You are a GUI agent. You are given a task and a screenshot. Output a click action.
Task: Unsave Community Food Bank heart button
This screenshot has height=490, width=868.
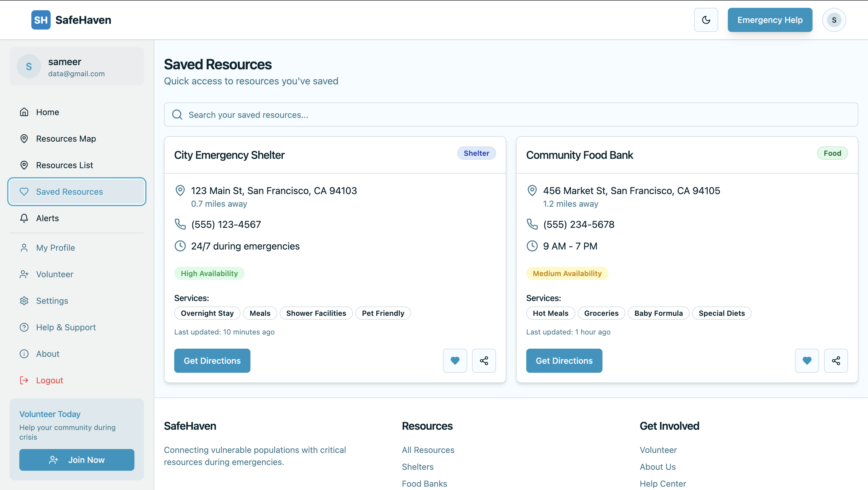point(807,361)
